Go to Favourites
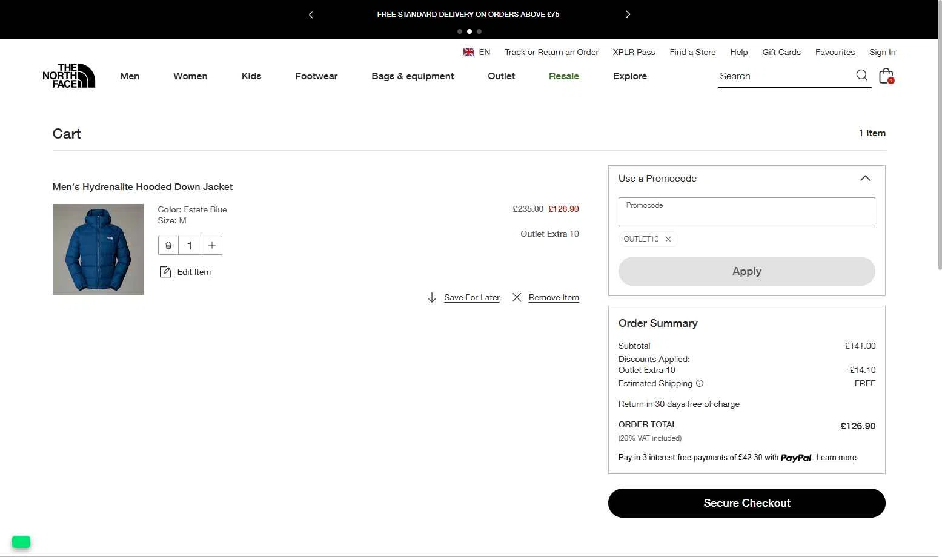 click(x=835, y=52)
